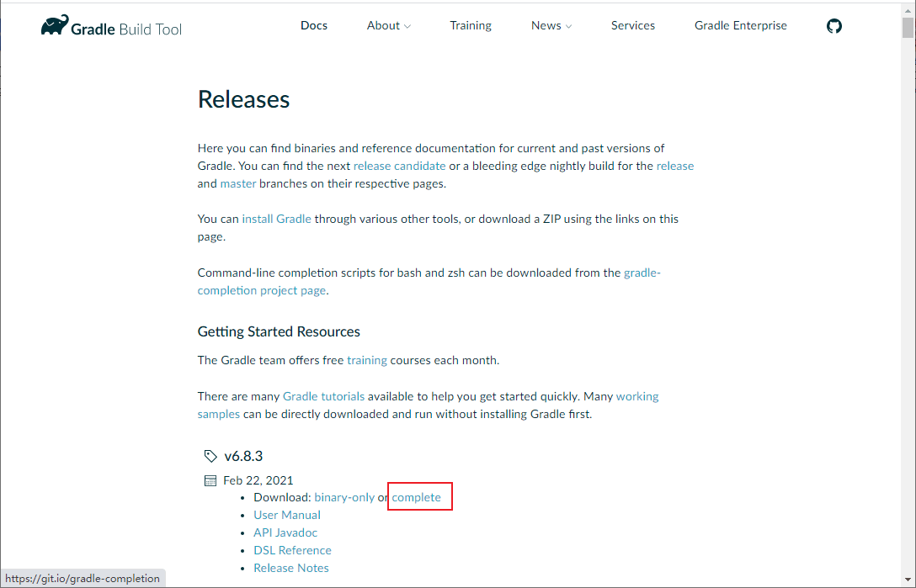Click the scrollbar down arrow
This screenshot has width=916, height=588.
(x=908, y=580)
